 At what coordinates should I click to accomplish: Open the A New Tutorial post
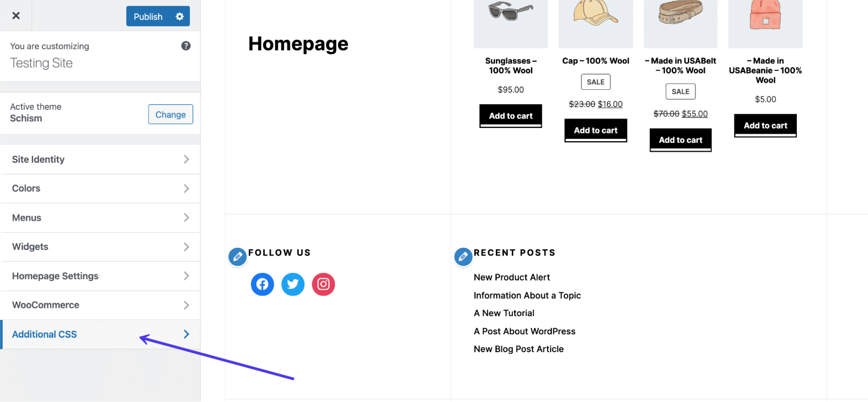[x=503, y=313]
